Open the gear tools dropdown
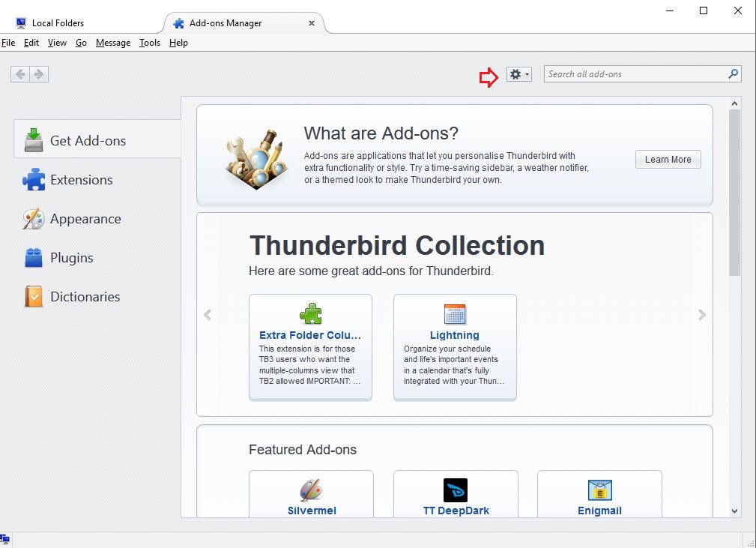 click(x=518, y=74)
